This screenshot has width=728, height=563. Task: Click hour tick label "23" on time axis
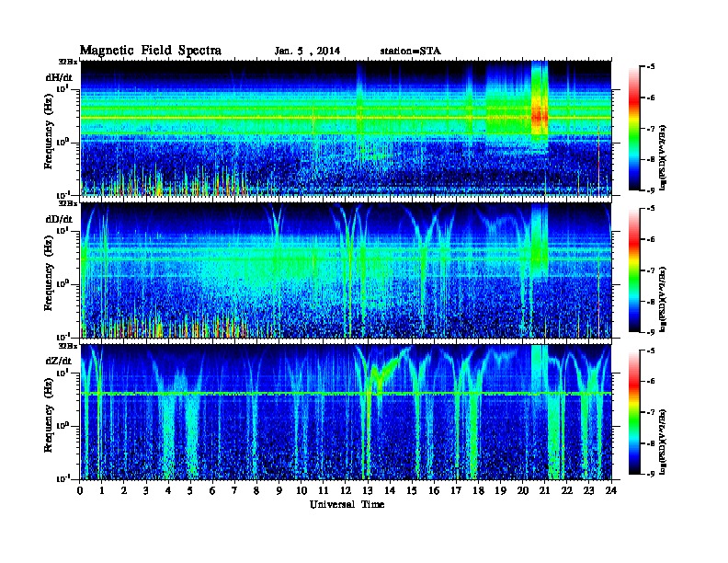(588, 490)
